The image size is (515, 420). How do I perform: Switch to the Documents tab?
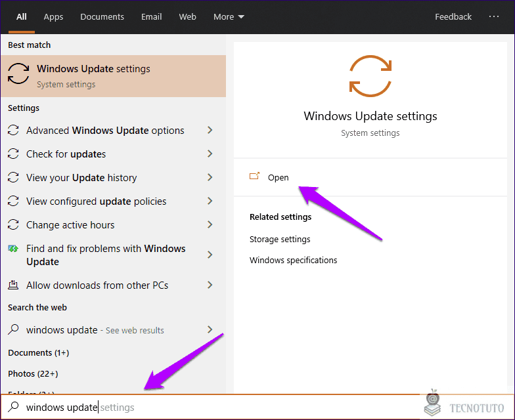point(102,17)
